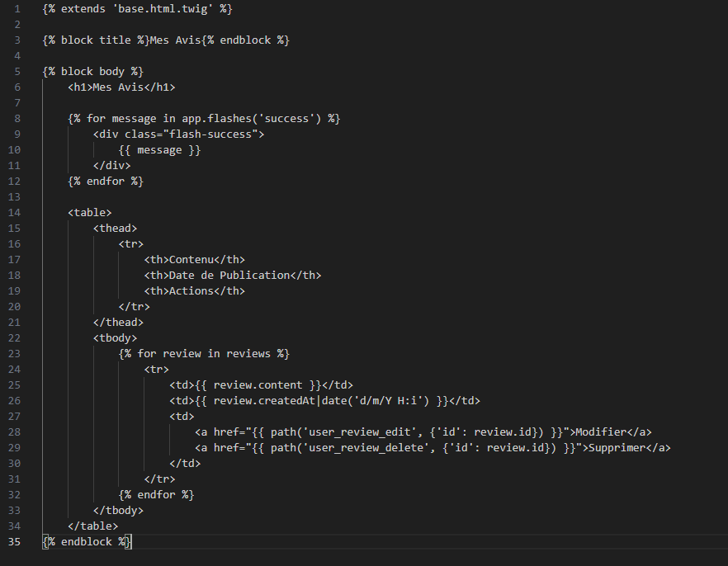Click on the {{ message }} variable
This screenshot has height=566, width=728.
coord(159,149)
